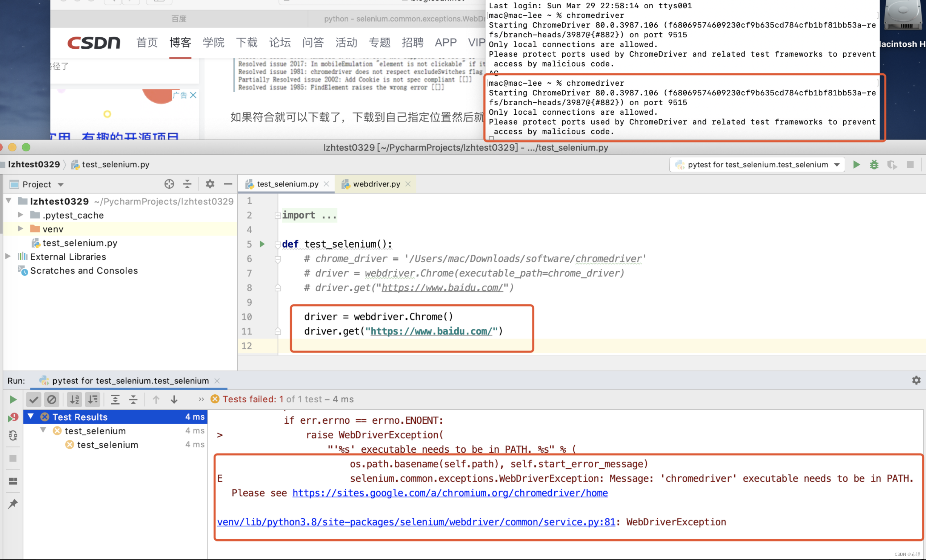
Task: Open Macintosh HD desktop drive icon
Action: click(903, 15)
